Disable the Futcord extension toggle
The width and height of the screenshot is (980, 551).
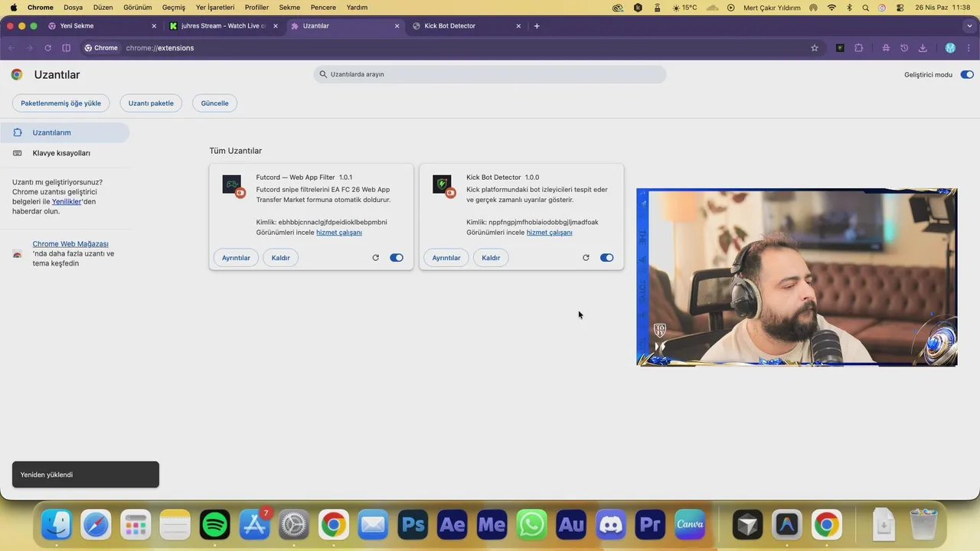coord(397,258)
